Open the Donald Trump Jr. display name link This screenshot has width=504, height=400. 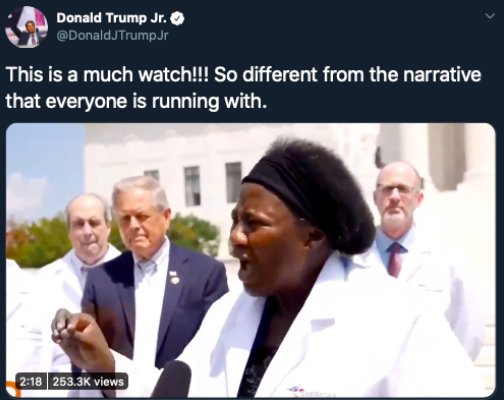coord(112,18)
